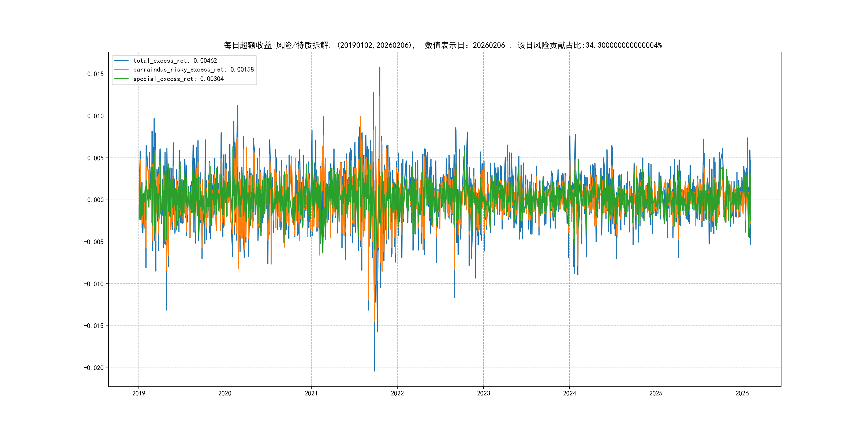The image size is (868, 434).
Task: Click the blue total_excess_ret legend line
Action: (x=121, y=61)
